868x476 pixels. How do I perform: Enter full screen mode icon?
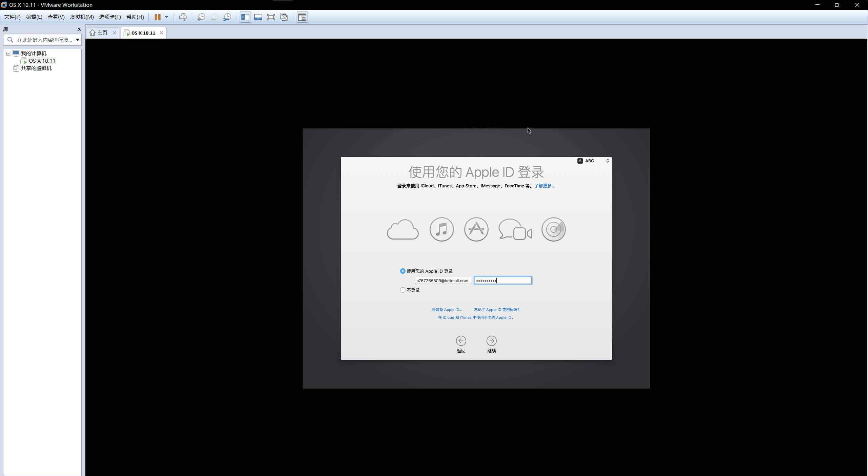[x=271, y=17]
